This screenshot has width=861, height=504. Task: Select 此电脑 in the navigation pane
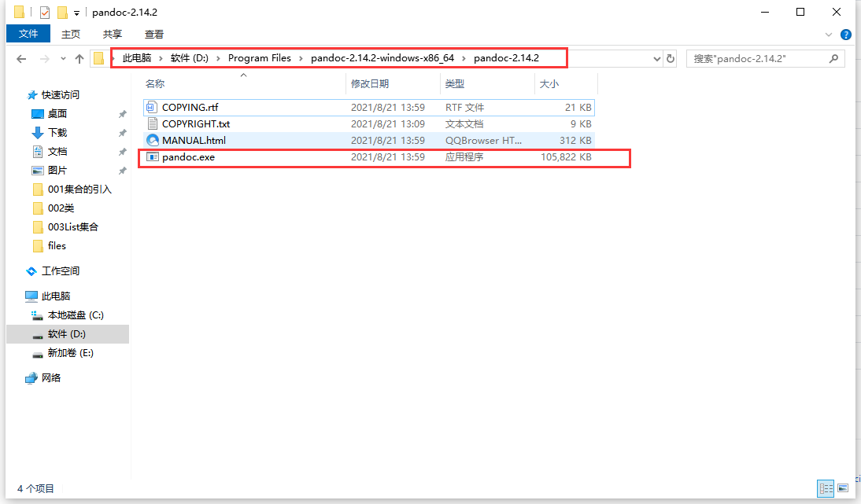(55, 296)
